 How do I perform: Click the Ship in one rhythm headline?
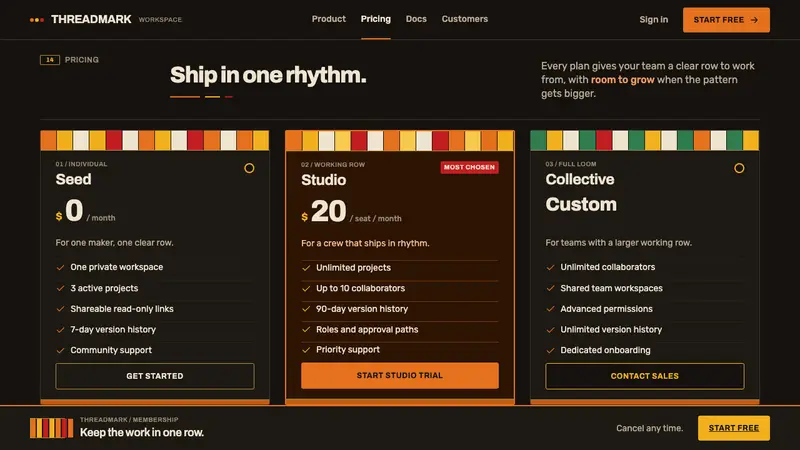click(268, 75)
